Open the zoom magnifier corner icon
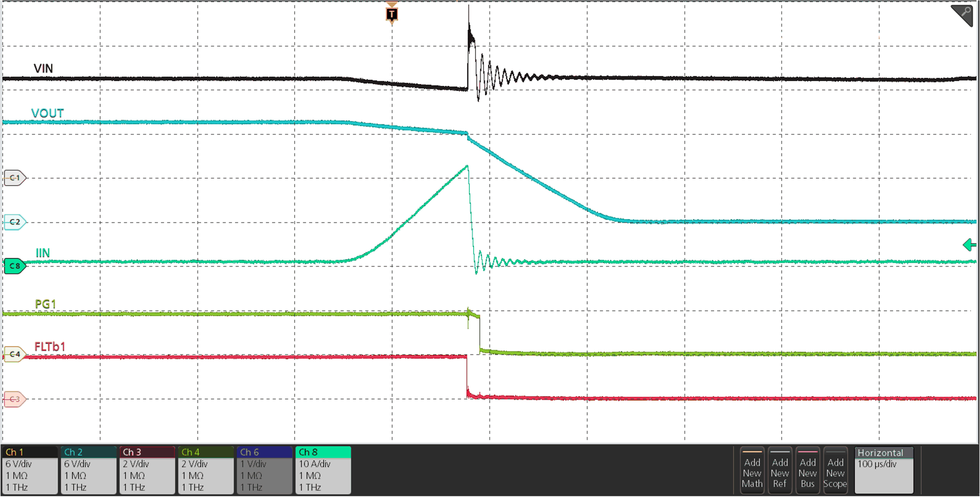 [964, 14]
